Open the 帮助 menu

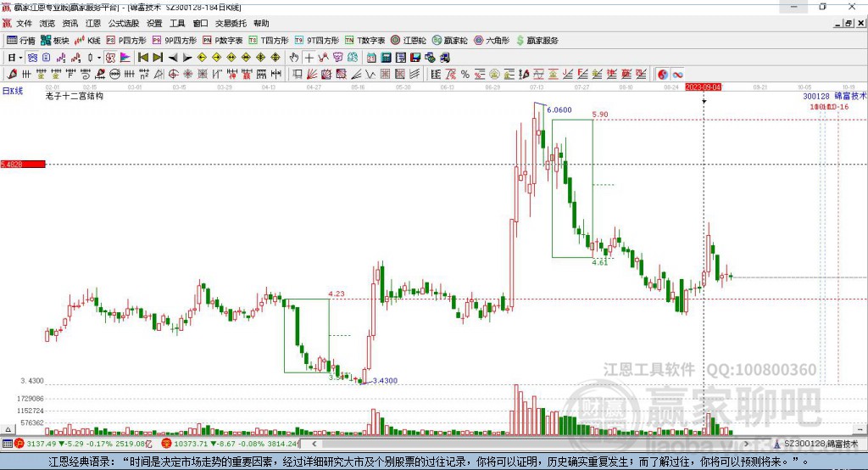tap(261, 23)
